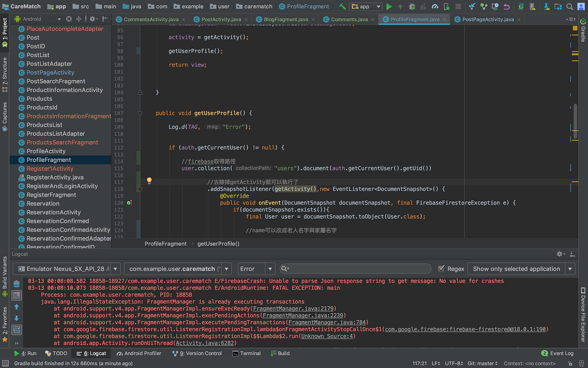Open the Logcat settings gear
588x368 pixels.
[x=559, y=254]
